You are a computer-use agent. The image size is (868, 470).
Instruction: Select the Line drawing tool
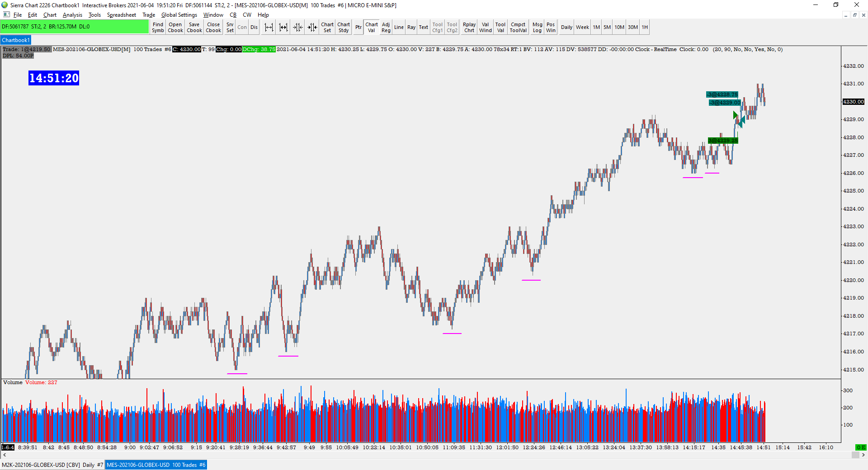pyautogui.click(x=399, y=27)
